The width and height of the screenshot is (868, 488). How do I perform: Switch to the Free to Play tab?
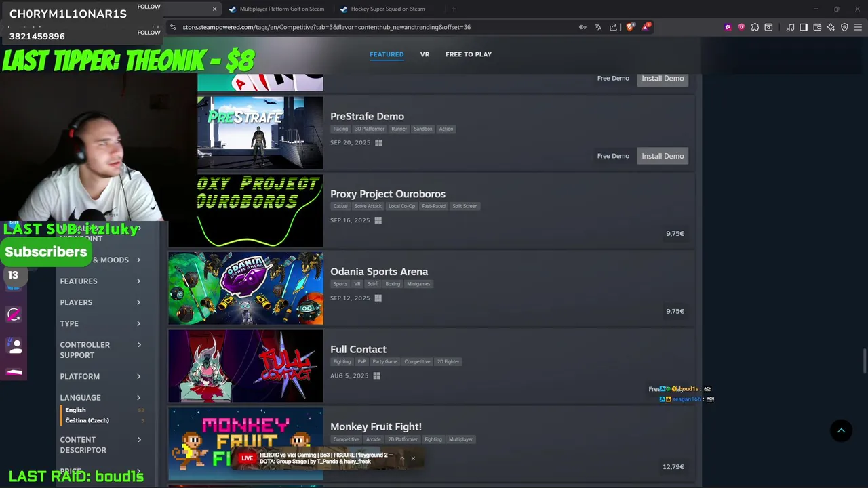(x=469, y=54)
